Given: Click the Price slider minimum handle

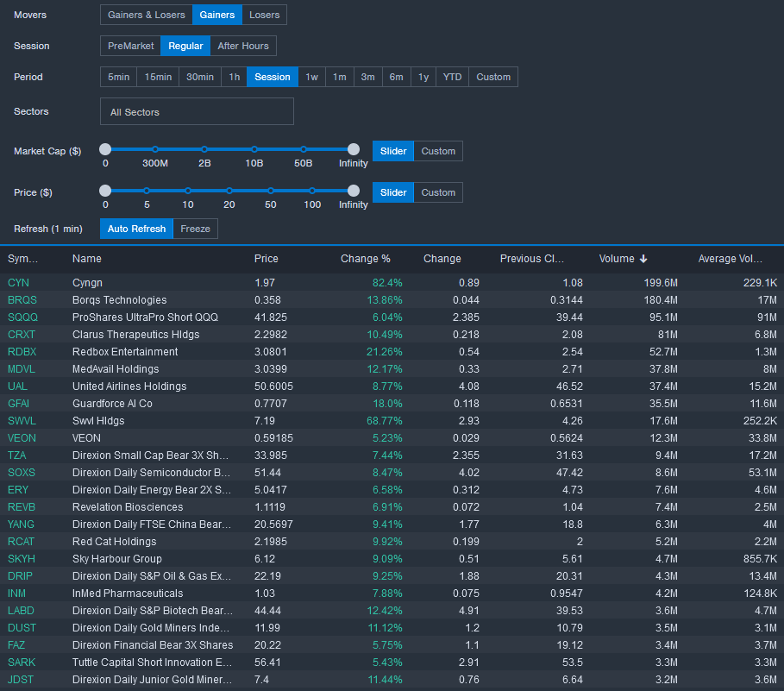Looking at the screenshot, I should pyautogui.click(x=105, y=191).
